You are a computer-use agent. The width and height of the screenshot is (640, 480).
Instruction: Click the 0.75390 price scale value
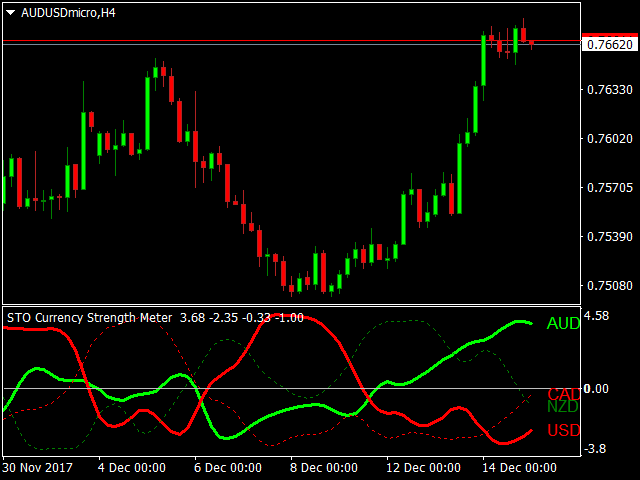coord(610,236)
